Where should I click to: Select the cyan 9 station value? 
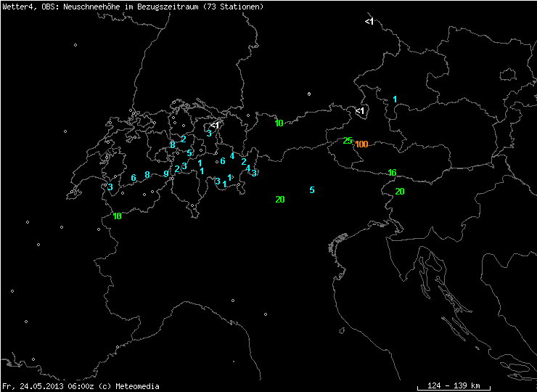tap(166, 173)
